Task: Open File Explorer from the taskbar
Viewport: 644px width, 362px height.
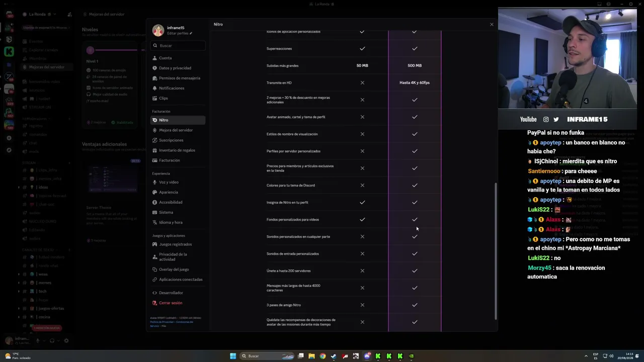Action: tap(311, 356)
